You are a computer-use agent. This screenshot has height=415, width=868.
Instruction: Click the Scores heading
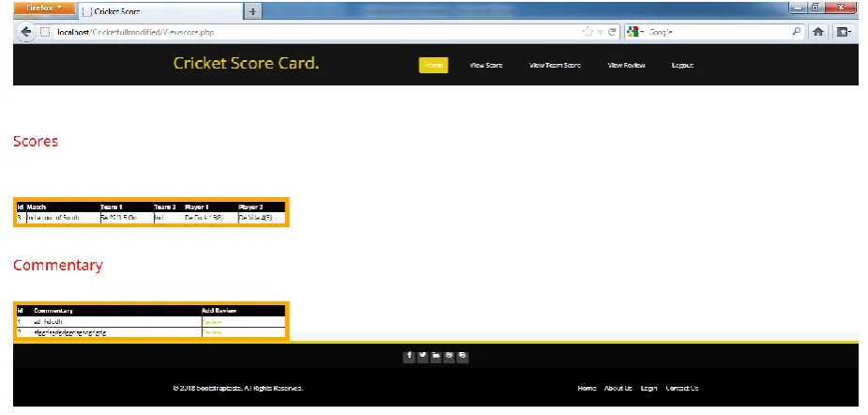36,141
